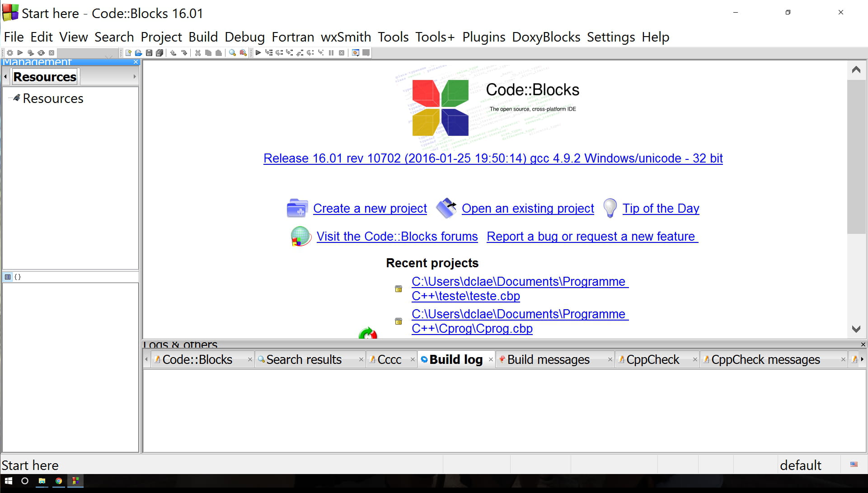This screenshot has width=868, height=493.
Task: Close the Search results tab
Action: click(x=361, y=359)
